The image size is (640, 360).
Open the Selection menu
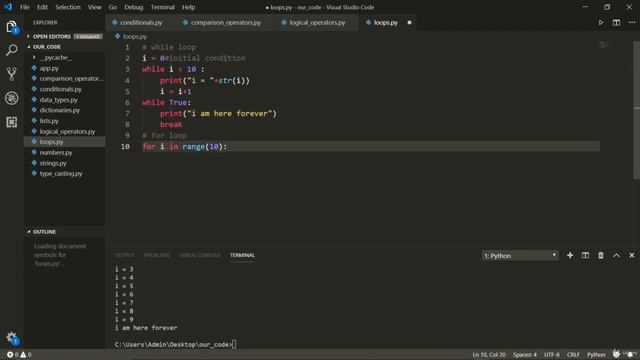pos(68,7)
